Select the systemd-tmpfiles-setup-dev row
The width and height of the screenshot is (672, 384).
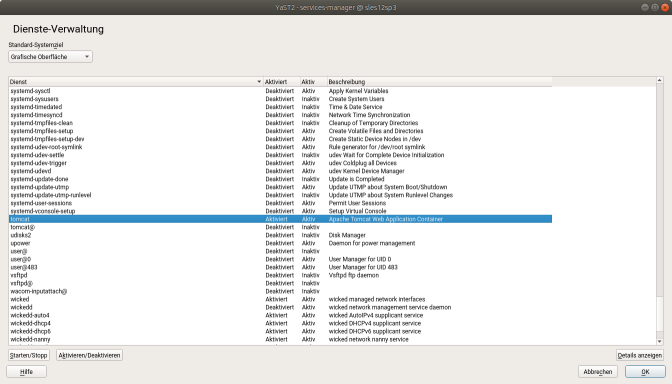[x=280, y=139]
